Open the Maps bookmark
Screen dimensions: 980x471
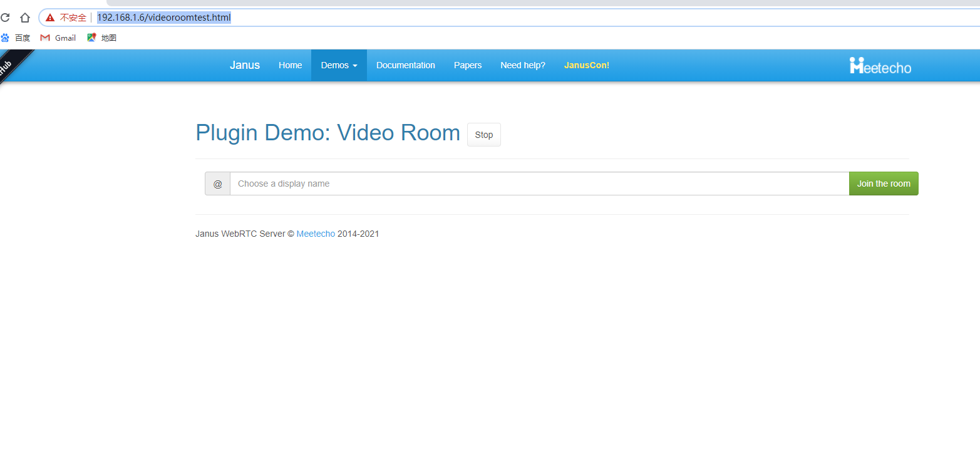[102, 38]
